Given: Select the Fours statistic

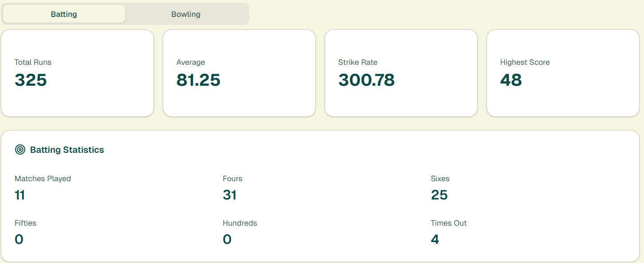Looking at the screenshot, I should pyautogui.click(x=229, y=195).
